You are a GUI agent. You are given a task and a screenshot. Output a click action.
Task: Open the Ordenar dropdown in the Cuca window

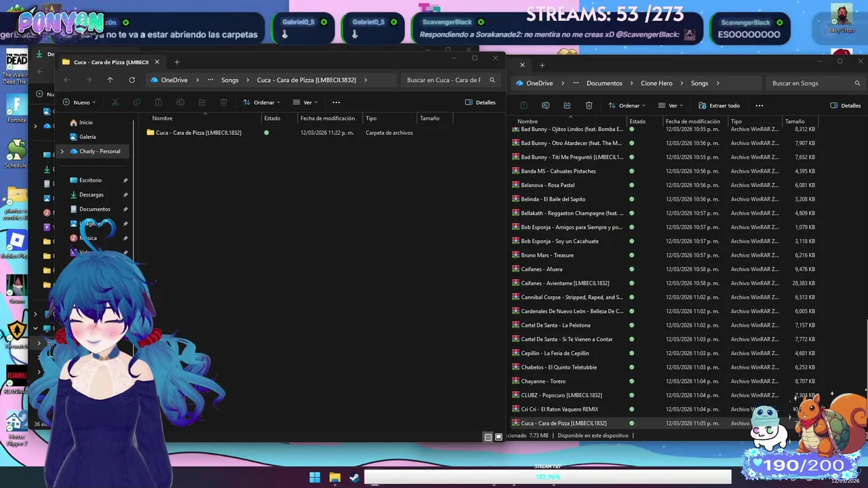pos(261,102)
